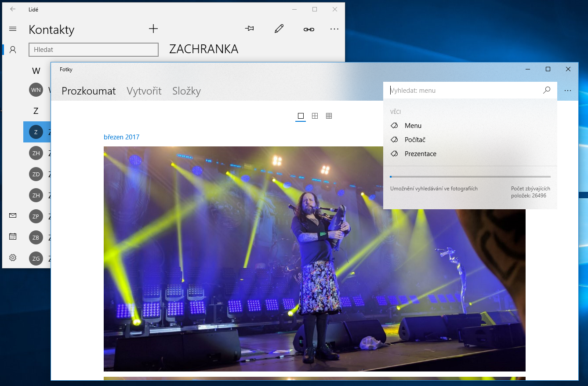
Task: Click the magnifier search icon in Fotky
Action: [x=547, y=90]
